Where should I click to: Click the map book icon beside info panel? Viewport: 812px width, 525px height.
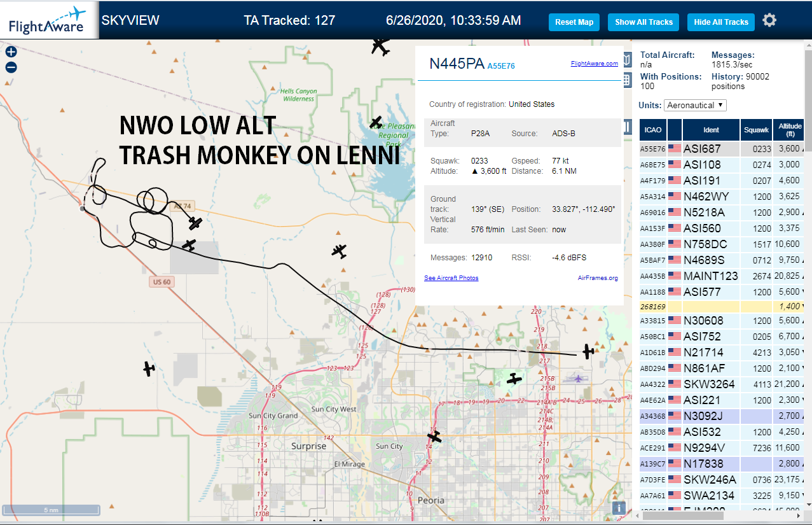[x=626, y=60]
